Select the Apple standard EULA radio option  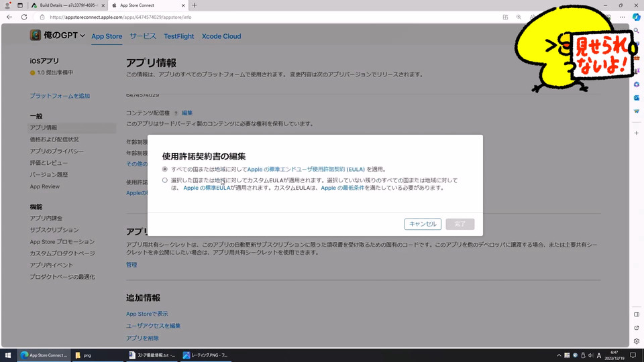pyautogui.click(x=165, y=169)
